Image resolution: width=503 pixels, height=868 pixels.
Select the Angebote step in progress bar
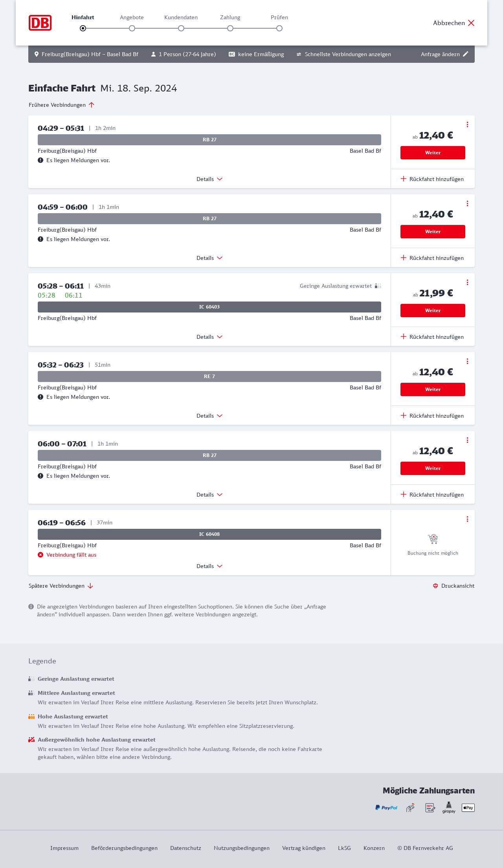point(132,28)
